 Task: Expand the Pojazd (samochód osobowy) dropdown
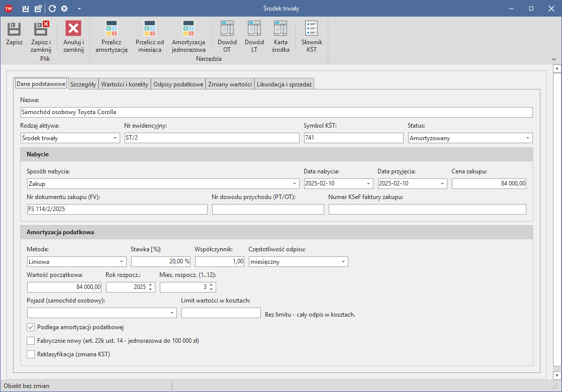click(x=172, y=313)
